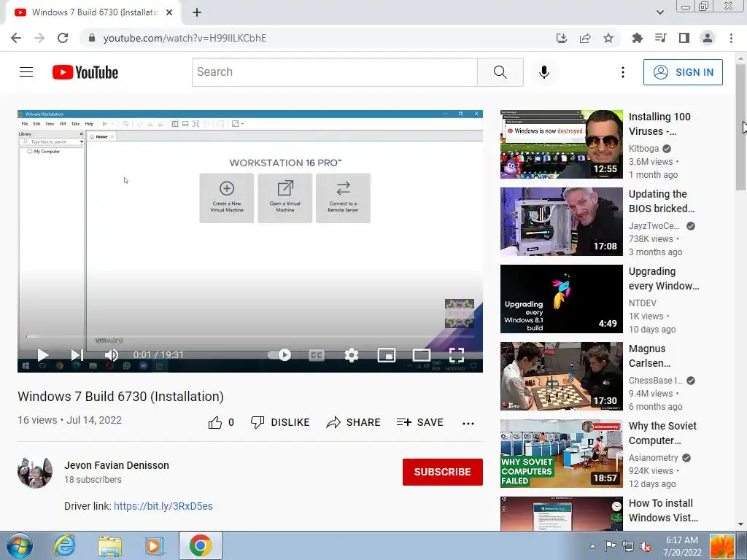The height and width of the screenshot is (560, 747).
Task: Enable theater mode in player
Action: [x=422, y=355]
